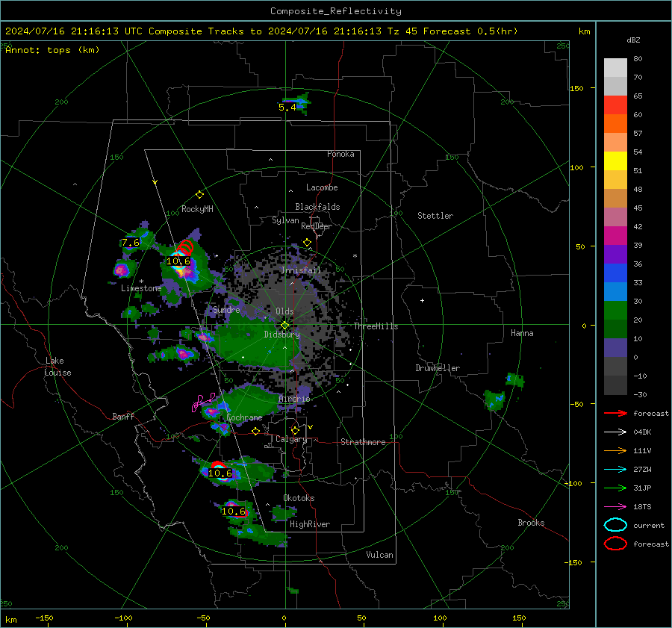The width and height of the screenshot is (672, 628).
Task: Click the yellow diamond marker above Calgary
Action: click(x=295, y=430)
